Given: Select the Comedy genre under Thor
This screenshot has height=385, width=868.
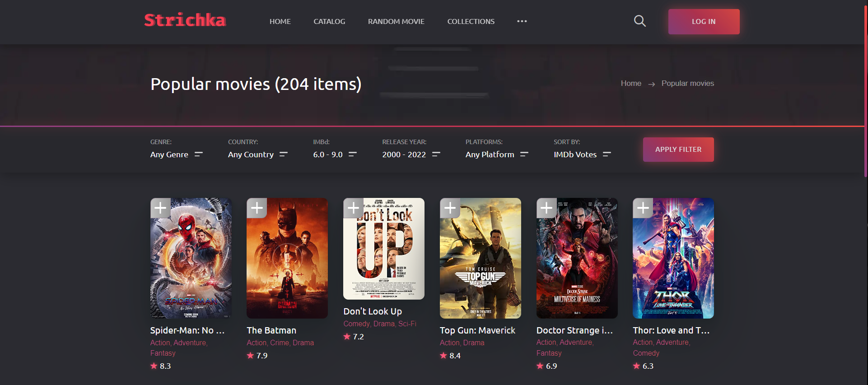Looking at the screenshot, I should click(x=646, y=353).
